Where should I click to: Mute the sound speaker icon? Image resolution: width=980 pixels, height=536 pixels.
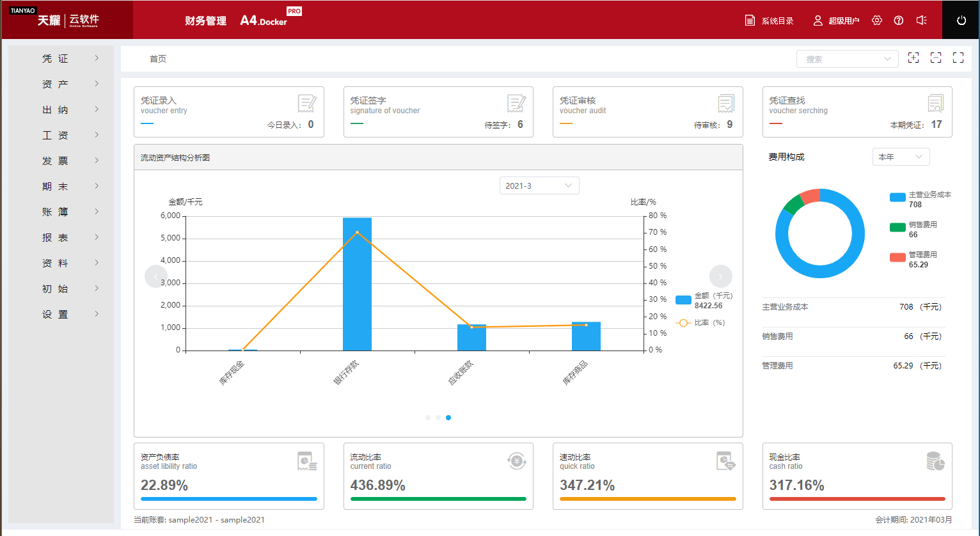pos(921,20)
